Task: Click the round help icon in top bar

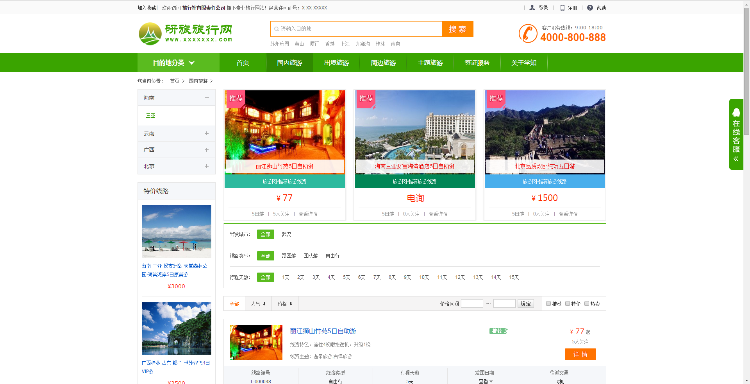Action: (590, 8)
